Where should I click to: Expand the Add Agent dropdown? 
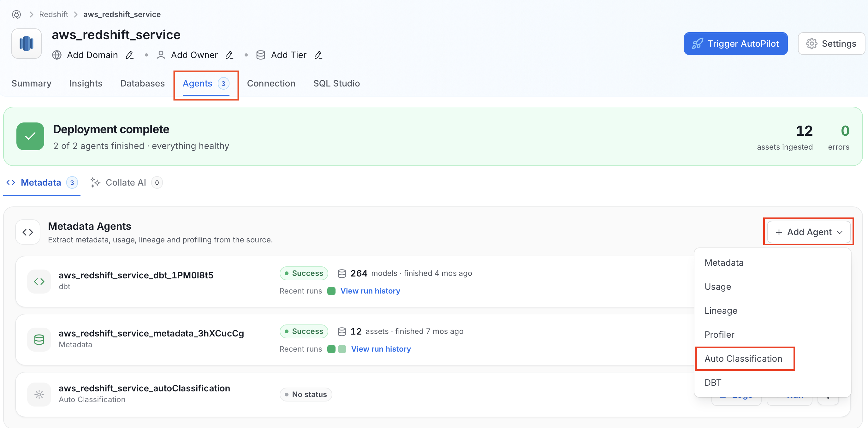tap(809, 232)
